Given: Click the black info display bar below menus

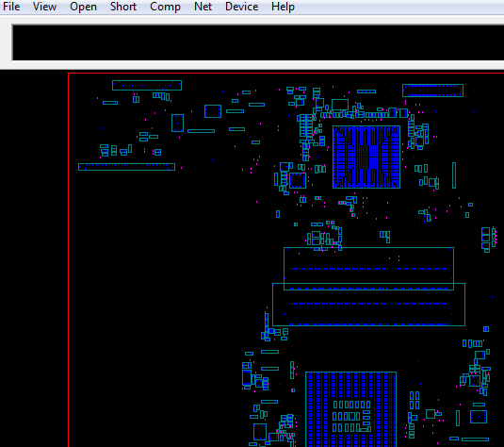Looking at the screenshot, I should pyautogui.click(x=258, y=42).
